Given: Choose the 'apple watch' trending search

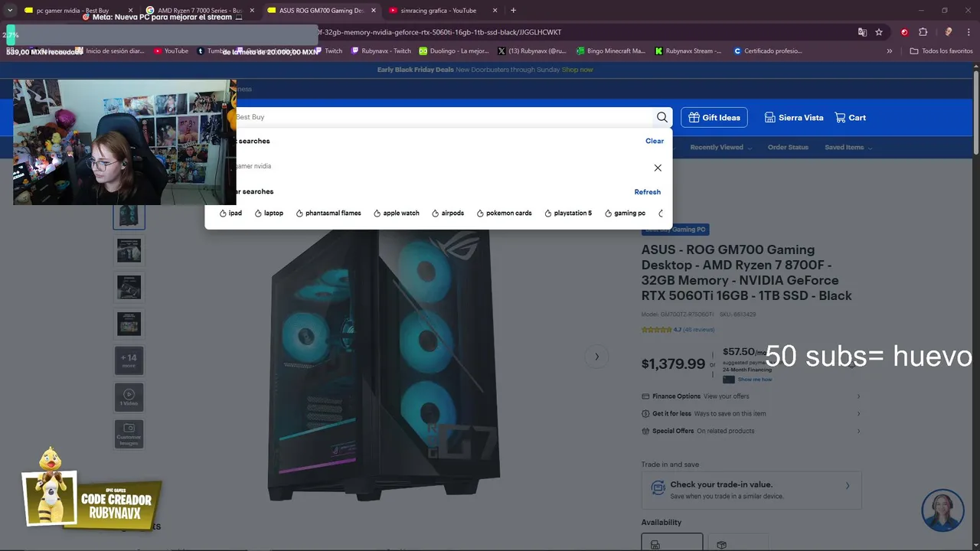Looking at the screenshot, I should click(397, 214).
